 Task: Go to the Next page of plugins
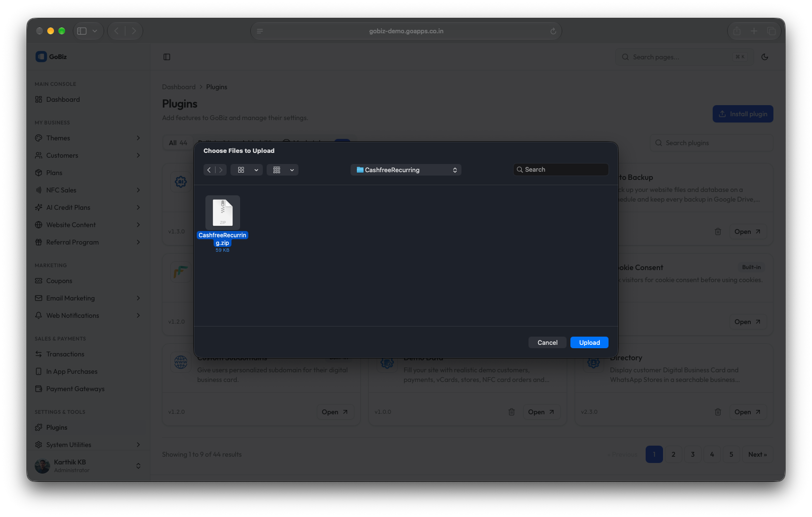[x=758, y=454]
